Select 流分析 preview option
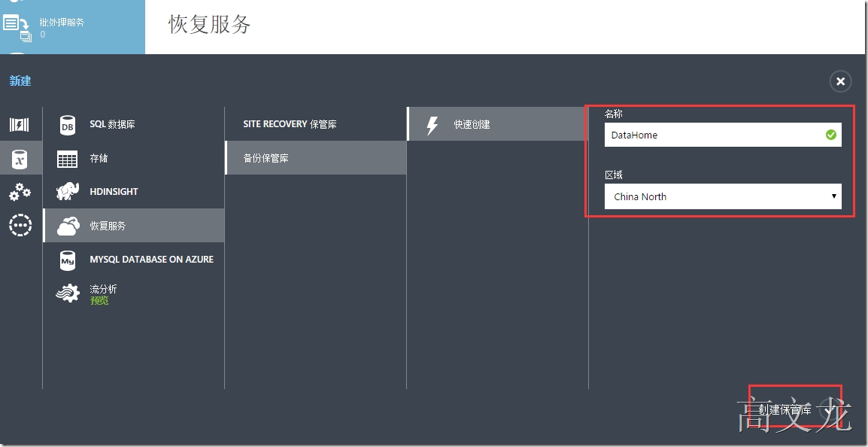 [x=134, y=293]
